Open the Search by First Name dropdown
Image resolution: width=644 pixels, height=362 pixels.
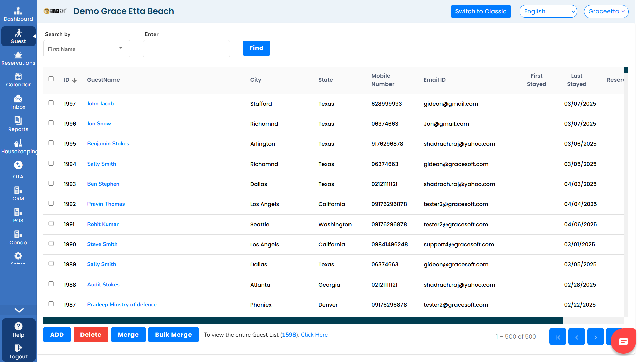(87, 49)
